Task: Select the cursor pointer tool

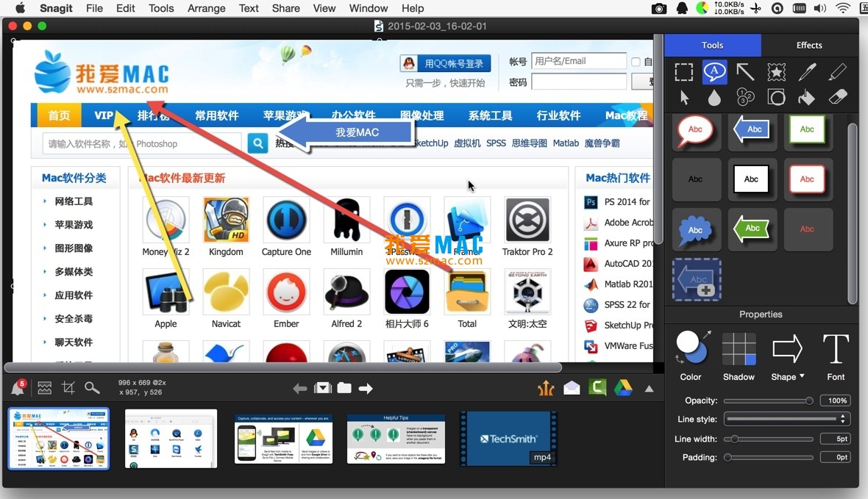Action: (x=684, y=98)
